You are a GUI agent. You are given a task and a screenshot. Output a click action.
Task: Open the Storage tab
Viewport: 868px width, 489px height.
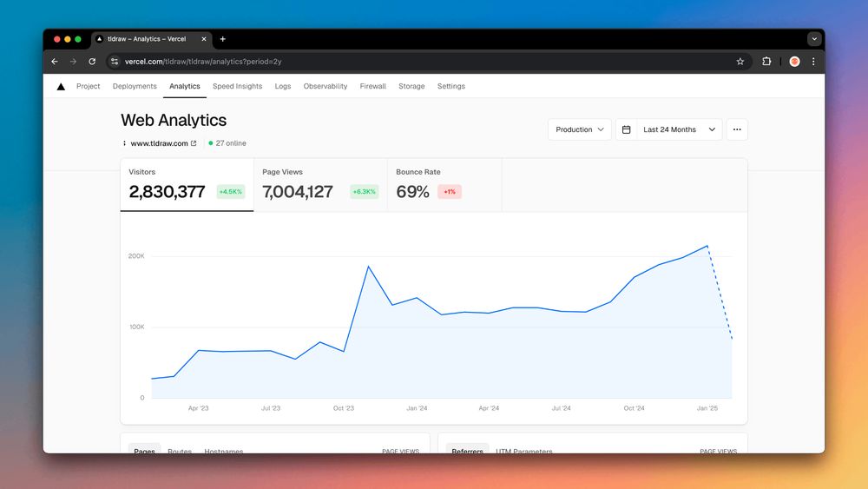411,86
